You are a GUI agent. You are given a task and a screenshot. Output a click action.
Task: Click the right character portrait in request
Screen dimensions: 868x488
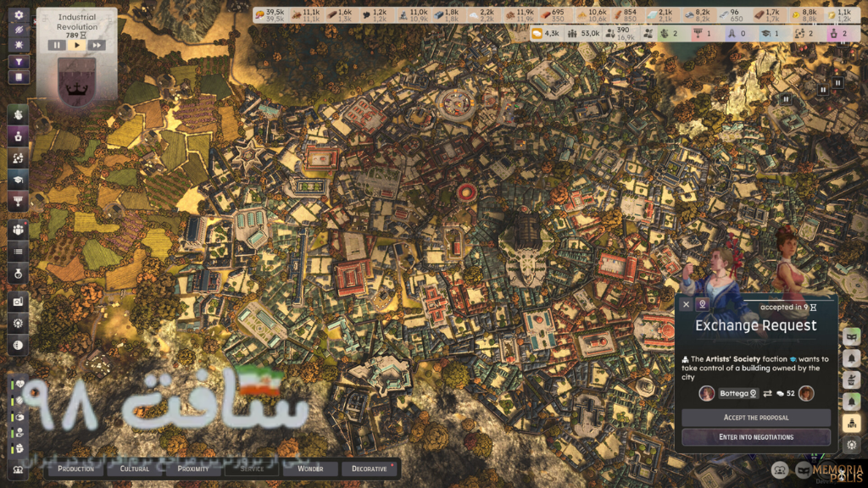(806, 393)
